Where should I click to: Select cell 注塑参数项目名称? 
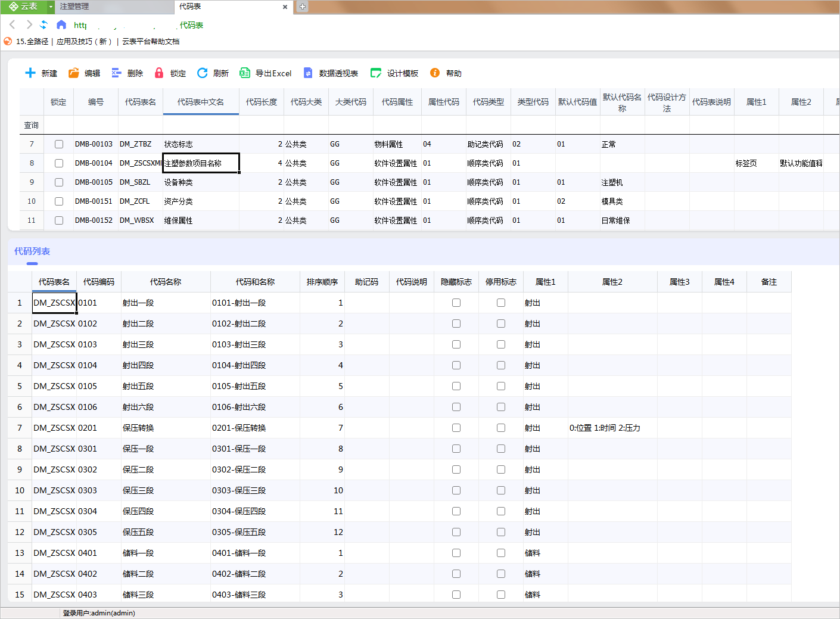click(x=201, y=163)
